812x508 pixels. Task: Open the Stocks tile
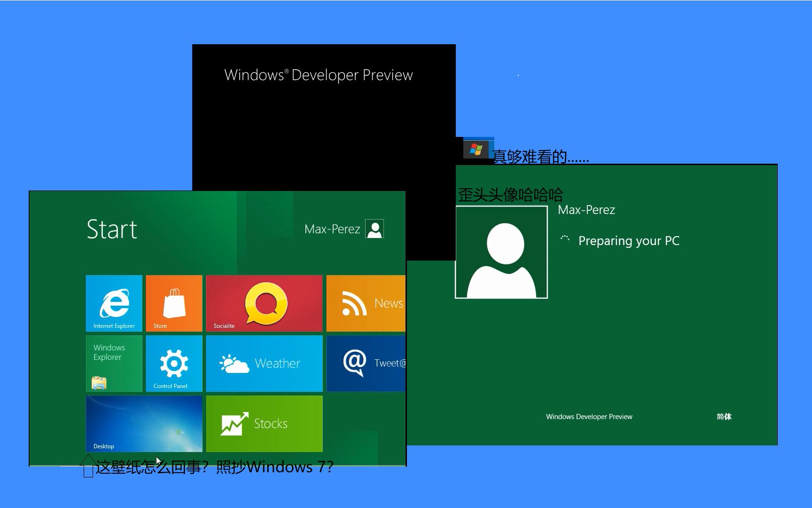[x=264, y=424]
